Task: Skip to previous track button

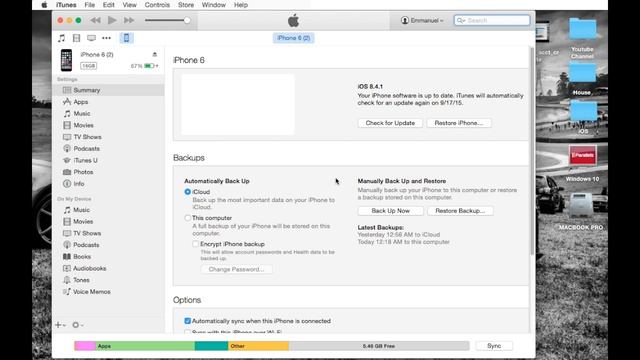Action: pyautogui.click(x=96, y=20)
